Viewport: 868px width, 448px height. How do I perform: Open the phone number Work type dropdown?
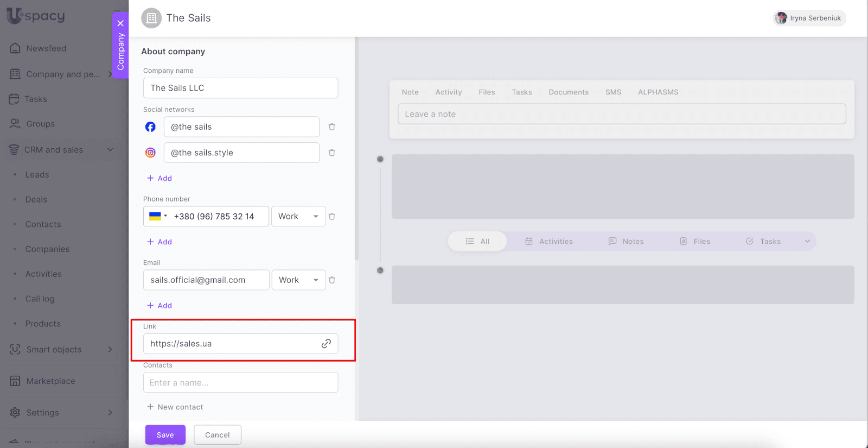click(x=298, y=217)
